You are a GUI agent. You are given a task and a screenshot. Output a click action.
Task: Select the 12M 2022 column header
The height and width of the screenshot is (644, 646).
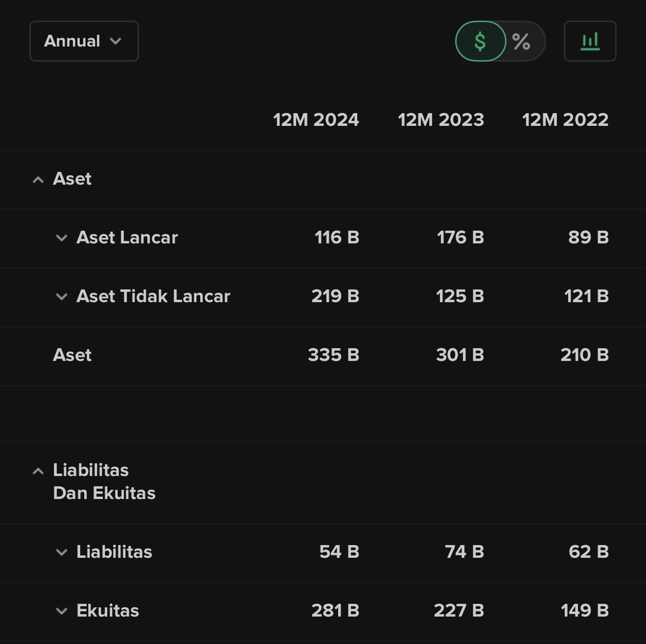565,120
